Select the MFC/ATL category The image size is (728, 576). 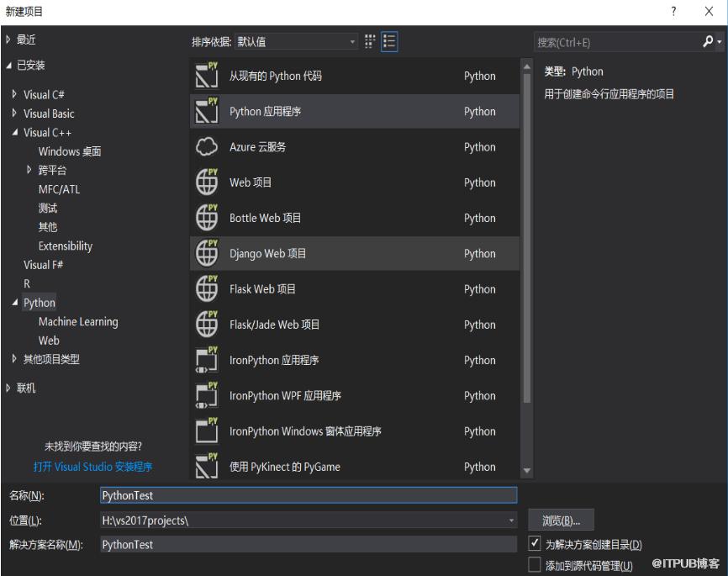tap(59, 189)
